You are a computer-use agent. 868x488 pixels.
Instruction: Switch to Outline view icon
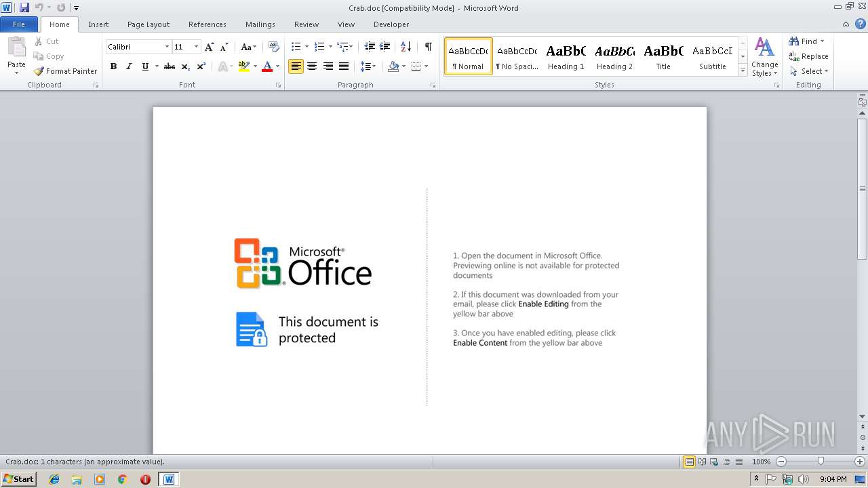[726, 462]
